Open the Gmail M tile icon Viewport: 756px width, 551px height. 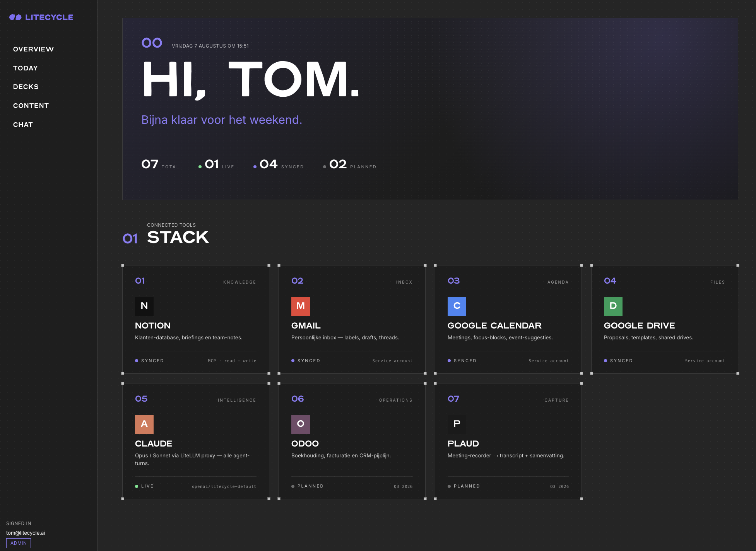[301, 306]
